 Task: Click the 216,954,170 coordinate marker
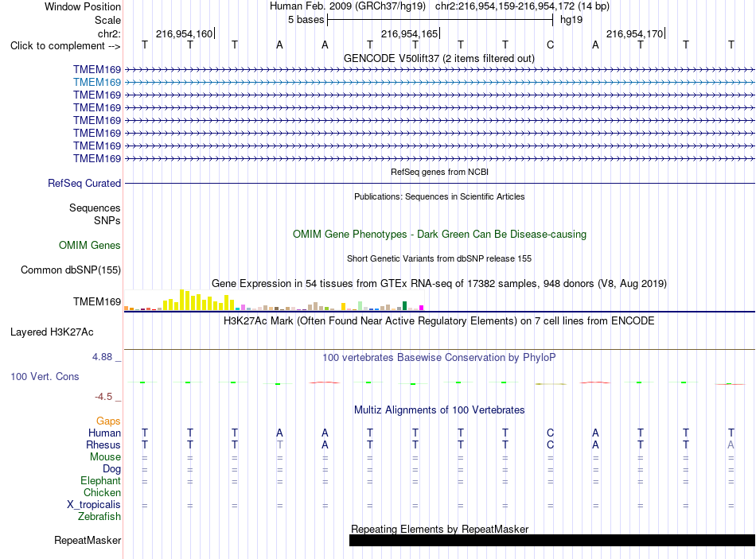coord(634,33)
